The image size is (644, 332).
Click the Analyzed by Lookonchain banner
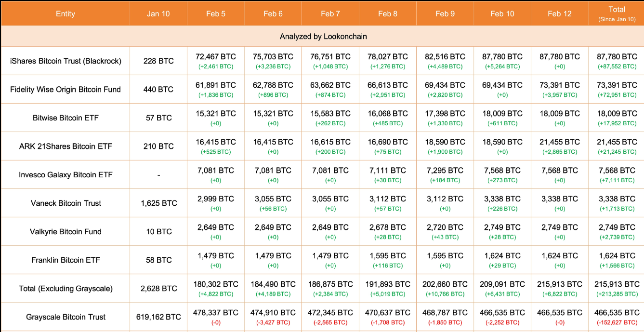click(323, 37)
